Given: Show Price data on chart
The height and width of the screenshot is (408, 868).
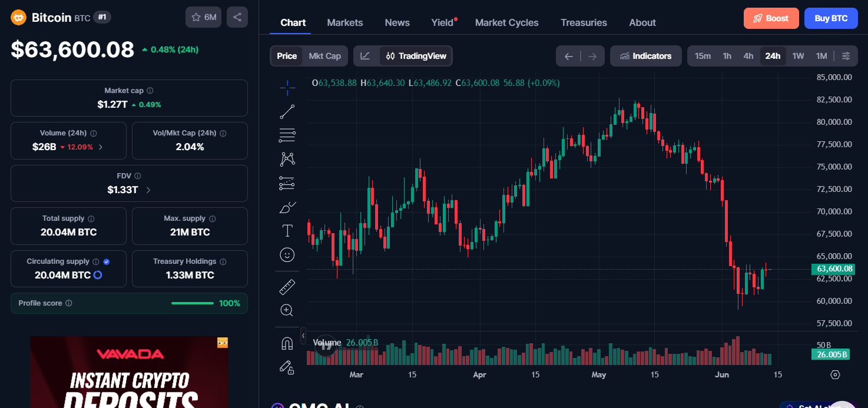Looking at the screenshot, I should (x=287, y=56).
